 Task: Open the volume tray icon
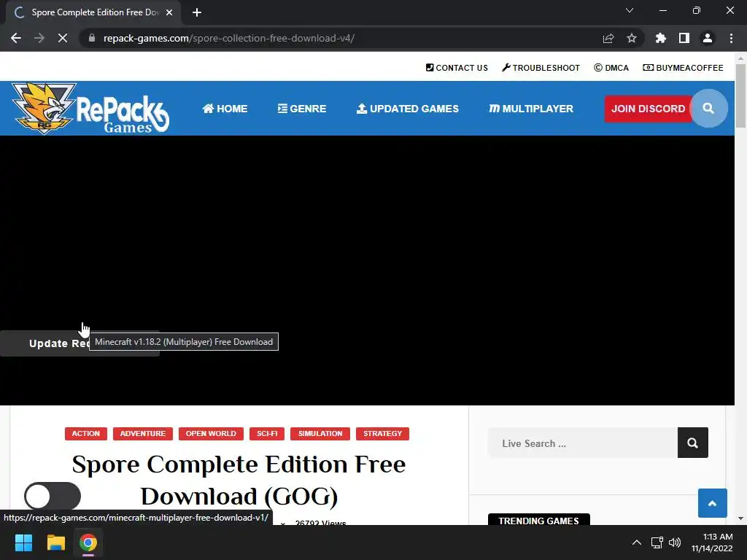click(x=675, y=542)
